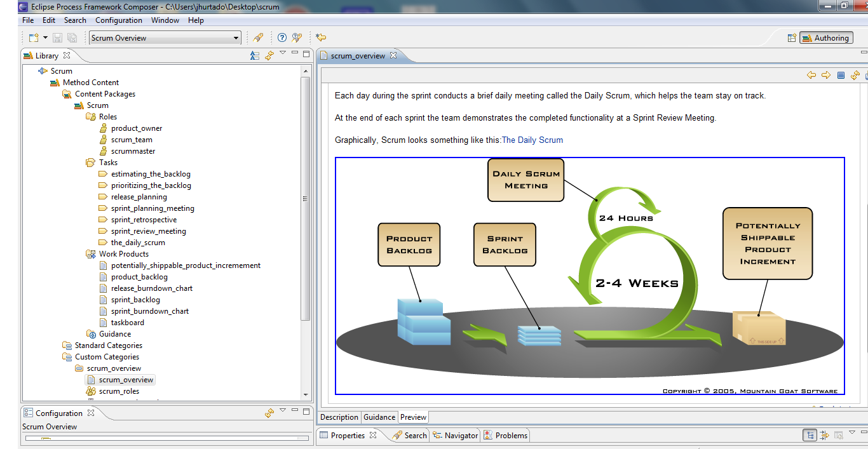
Task: Switch to the Guidance tab
Action: click(379, 417)
